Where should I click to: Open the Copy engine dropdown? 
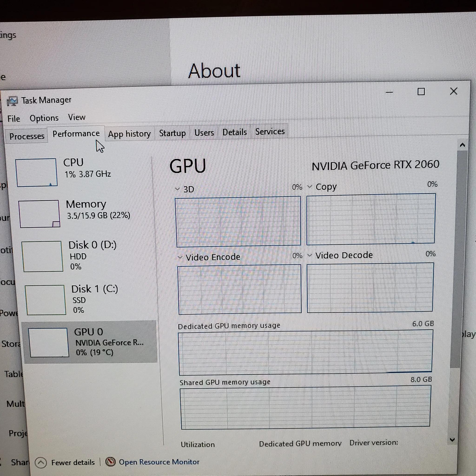309,187
